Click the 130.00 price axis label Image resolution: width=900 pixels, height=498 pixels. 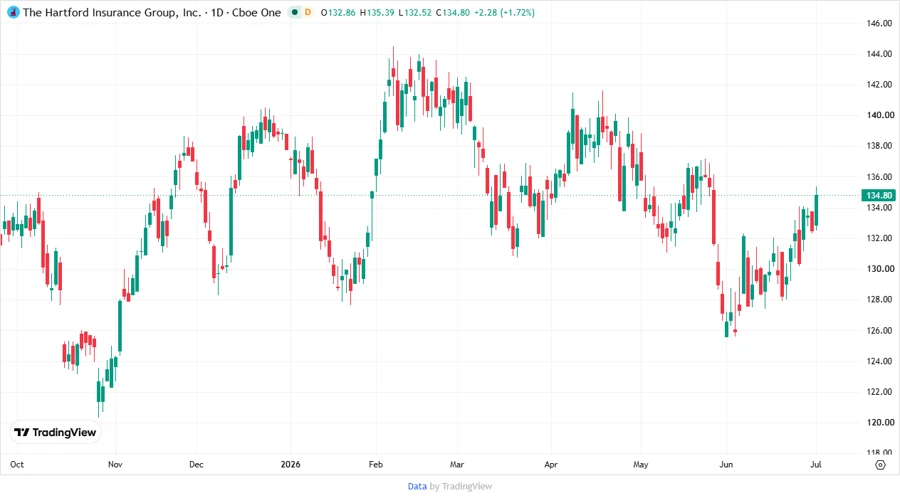(880, 269)
